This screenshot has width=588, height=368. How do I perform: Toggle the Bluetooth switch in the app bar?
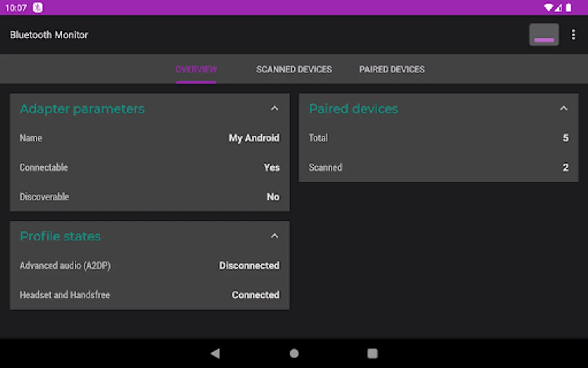pyautogui.click(x=544, y=35)
